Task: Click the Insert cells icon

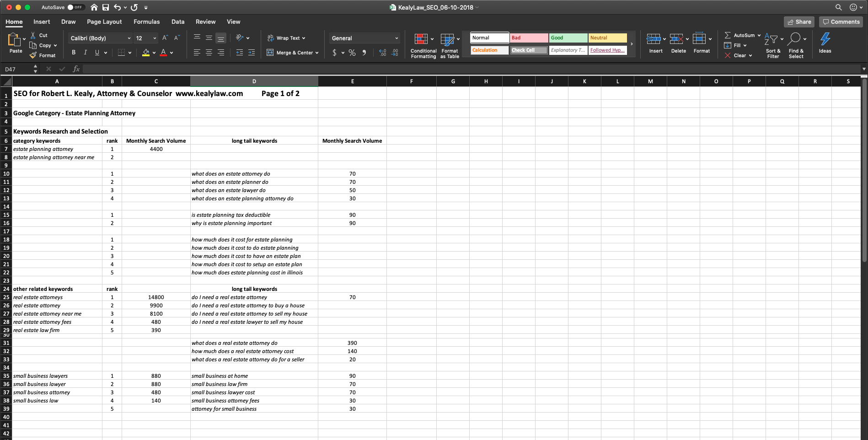Action: click(653, 39)
